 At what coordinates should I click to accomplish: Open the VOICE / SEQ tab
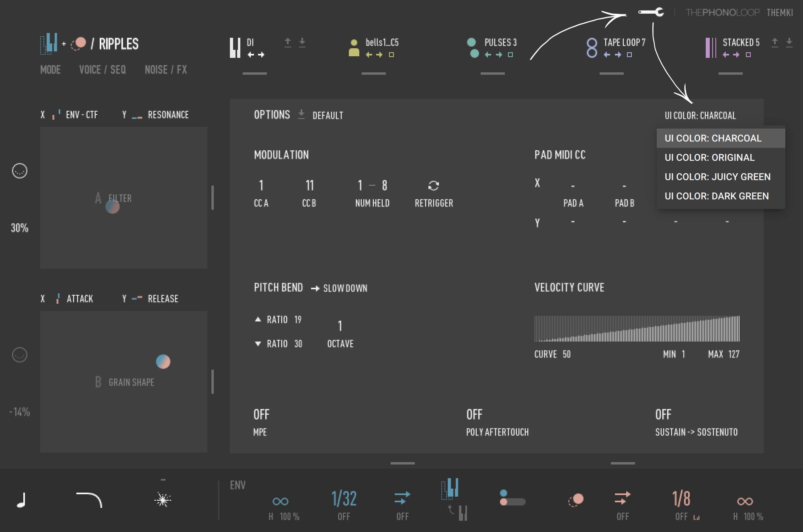point(102,70)
